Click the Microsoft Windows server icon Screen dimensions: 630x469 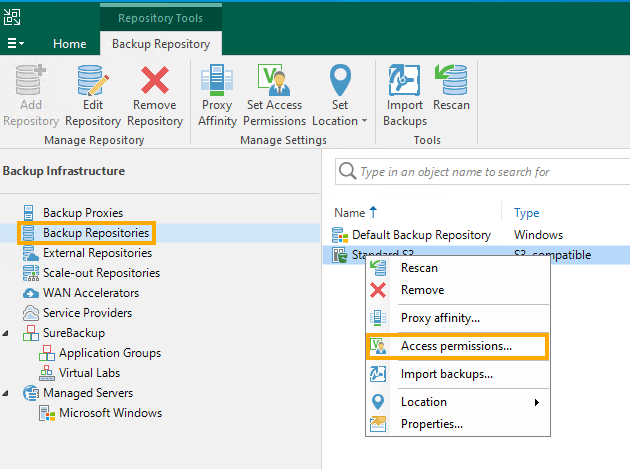click(47, 413)
